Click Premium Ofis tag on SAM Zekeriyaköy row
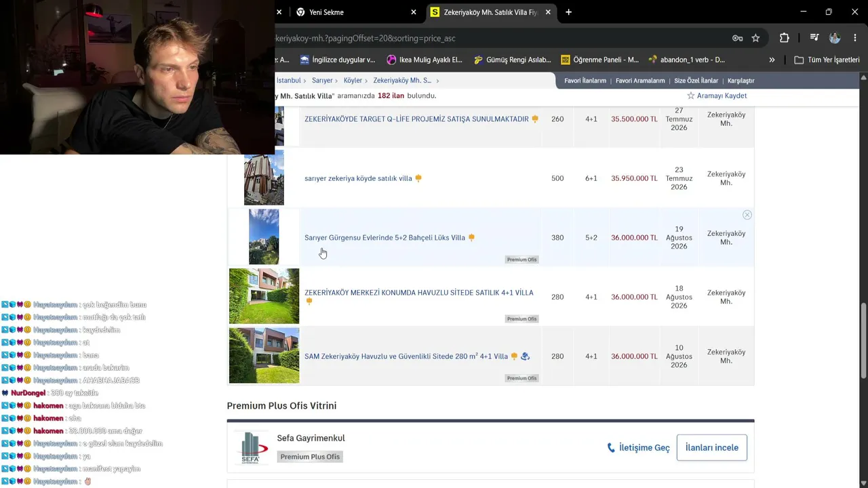 pos(521,378)
